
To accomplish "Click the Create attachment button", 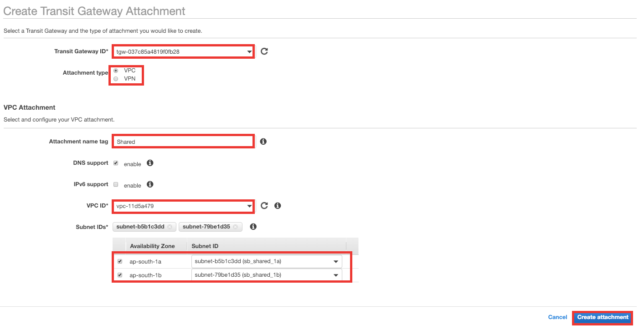I will [602, 317].
